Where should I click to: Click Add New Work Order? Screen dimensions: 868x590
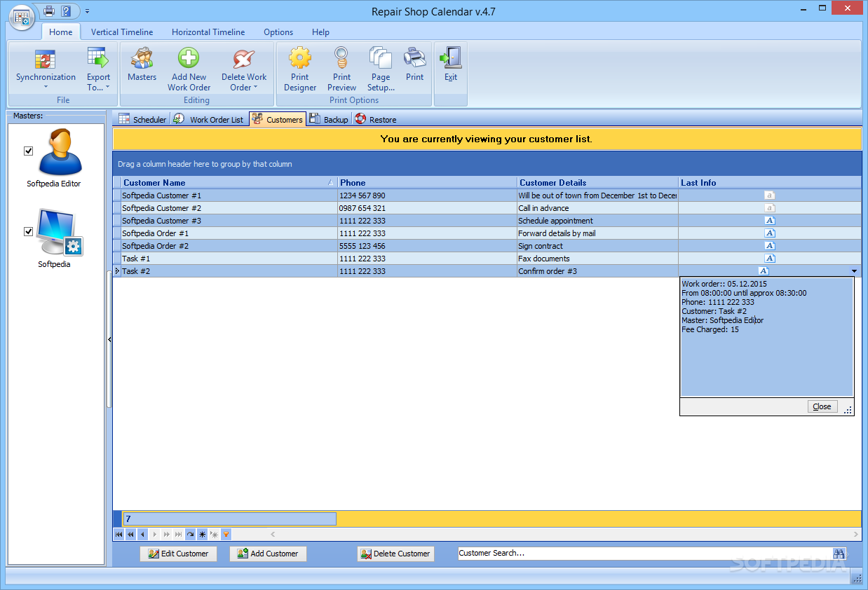pyautogui.click(x=189, y=69)
